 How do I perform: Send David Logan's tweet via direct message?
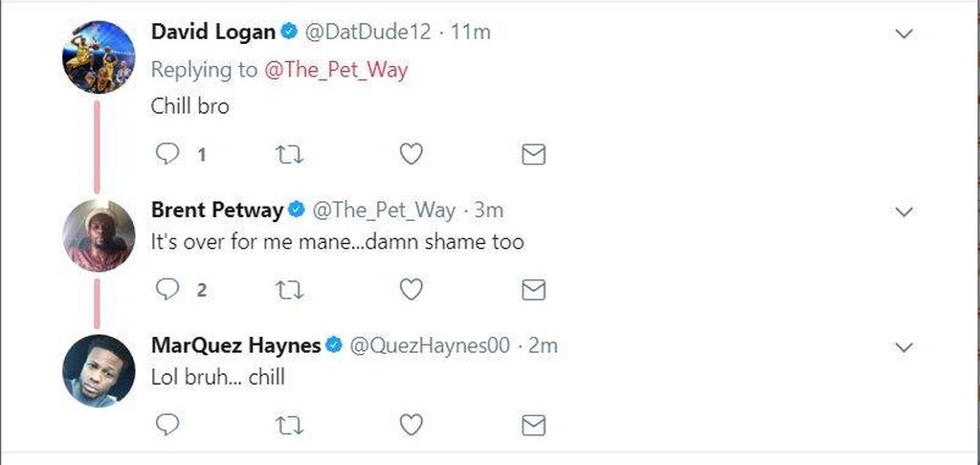[x=533, y=154]
